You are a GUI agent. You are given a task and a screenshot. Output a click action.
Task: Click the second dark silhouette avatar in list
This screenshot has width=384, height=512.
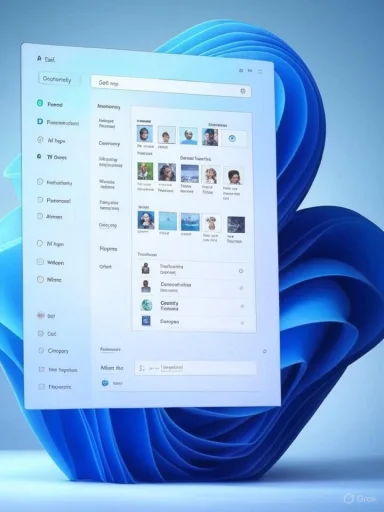click(x=146, y=286)
